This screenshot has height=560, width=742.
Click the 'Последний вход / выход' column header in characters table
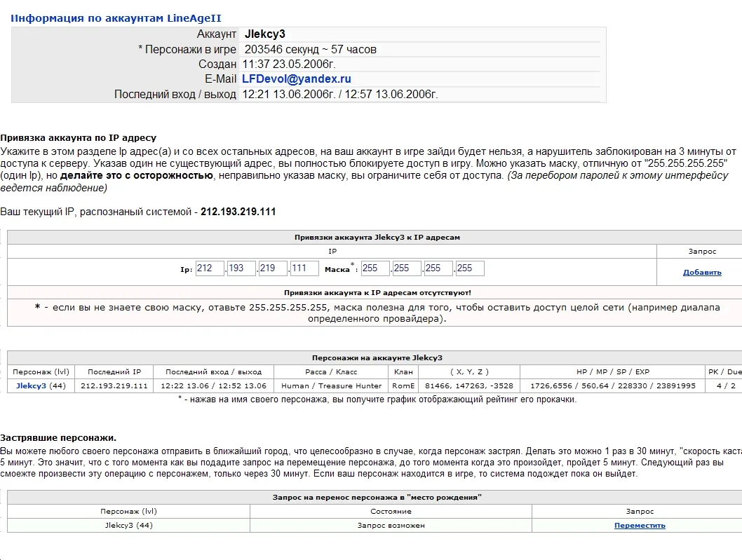pos(213,371)
